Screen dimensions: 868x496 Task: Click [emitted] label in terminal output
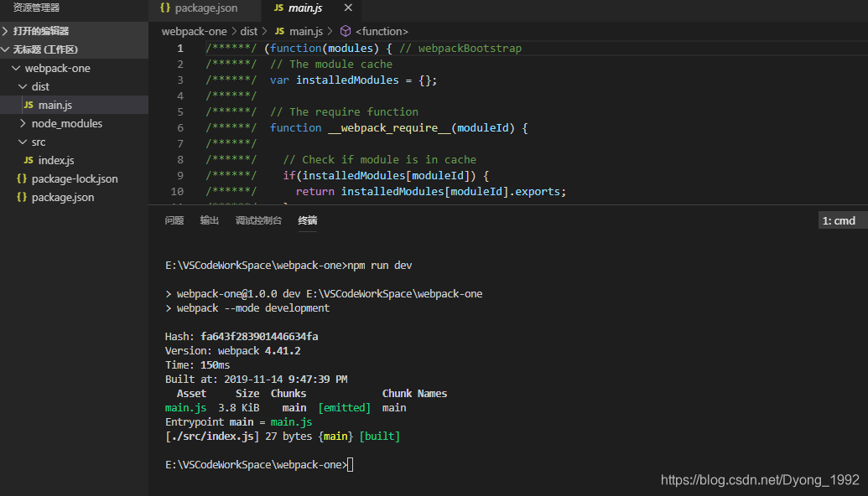click(x=345, y=407)
